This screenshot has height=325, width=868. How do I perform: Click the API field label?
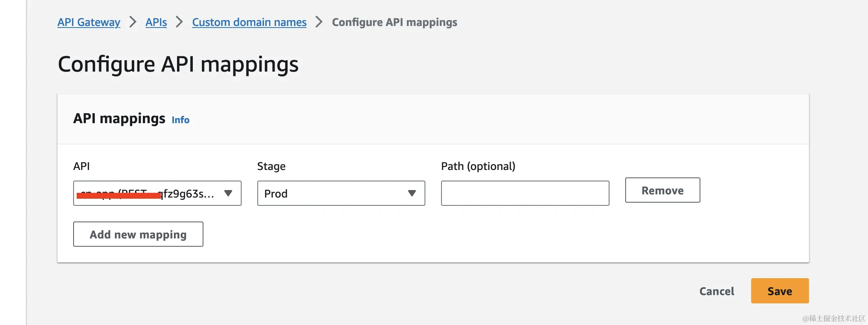coord(81,166)
